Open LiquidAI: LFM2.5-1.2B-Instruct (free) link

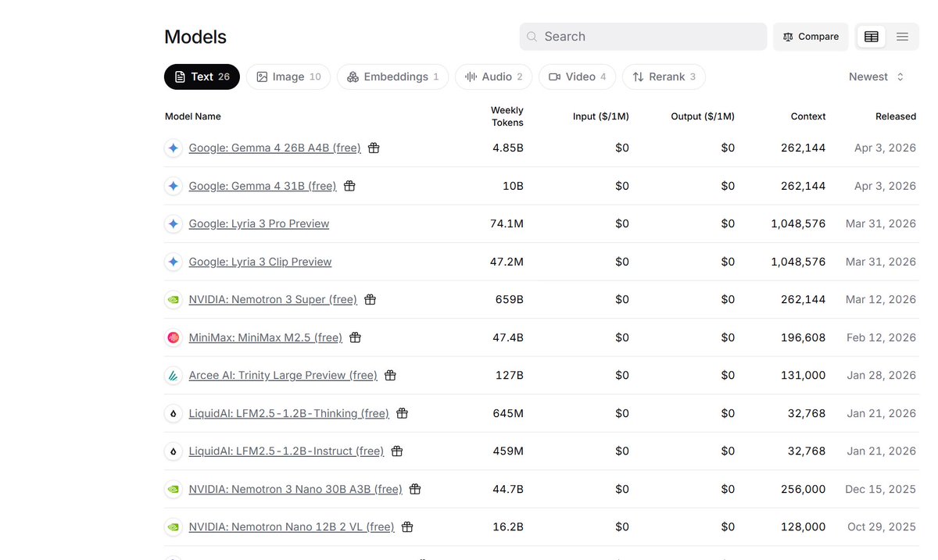click(x=287, y=451)
